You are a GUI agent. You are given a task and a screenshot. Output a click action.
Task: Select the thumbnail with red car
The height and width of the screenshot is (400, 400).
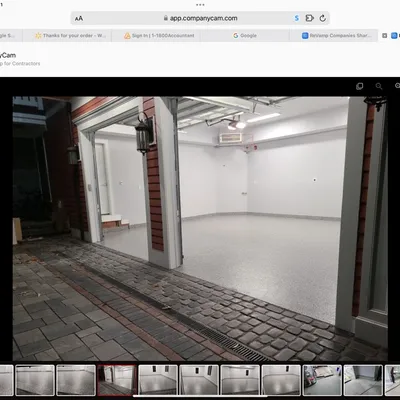pyautogui.click(x=322, y=380)
